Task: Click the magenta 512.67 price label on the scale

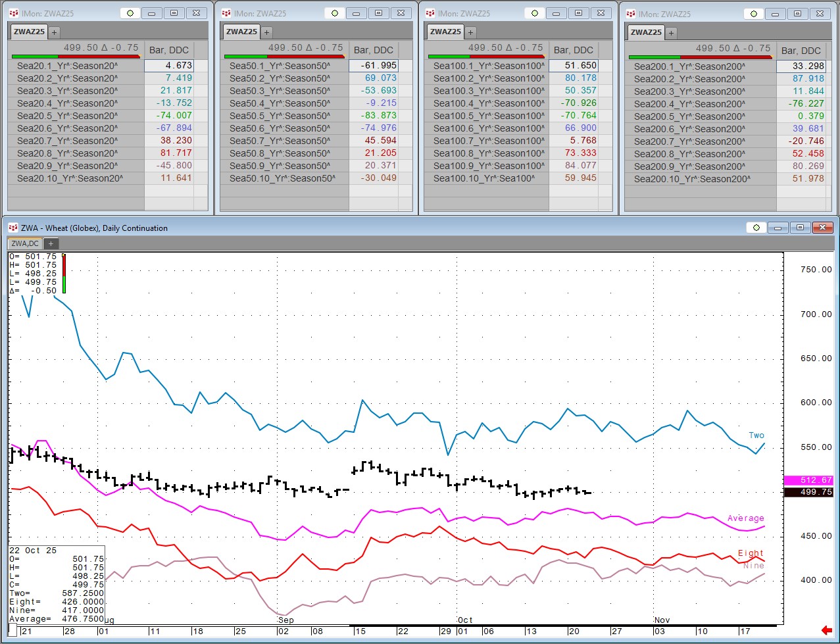Action: click(x=808, y=480)
